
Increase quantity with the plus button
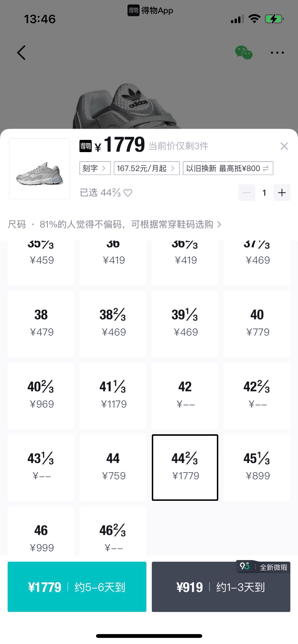coord(282,193)
